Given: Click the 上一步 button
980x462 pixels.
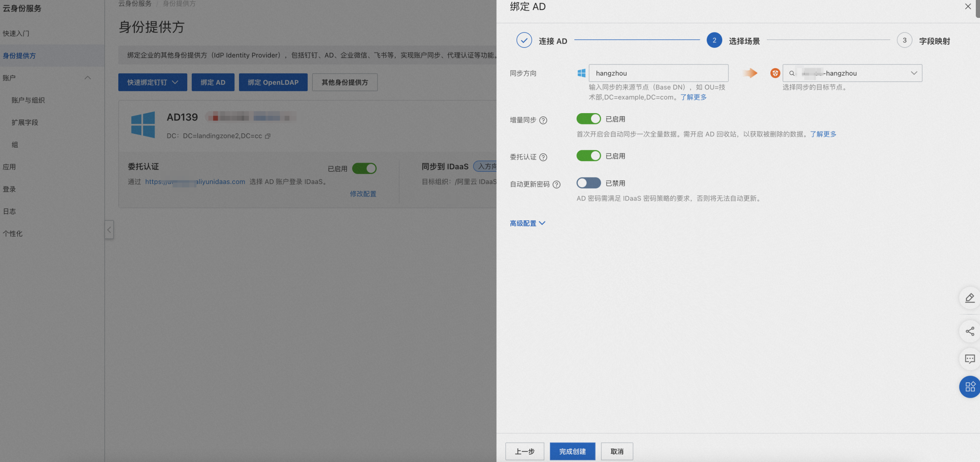Looking at the screenshot, I should tap(524, 451).
